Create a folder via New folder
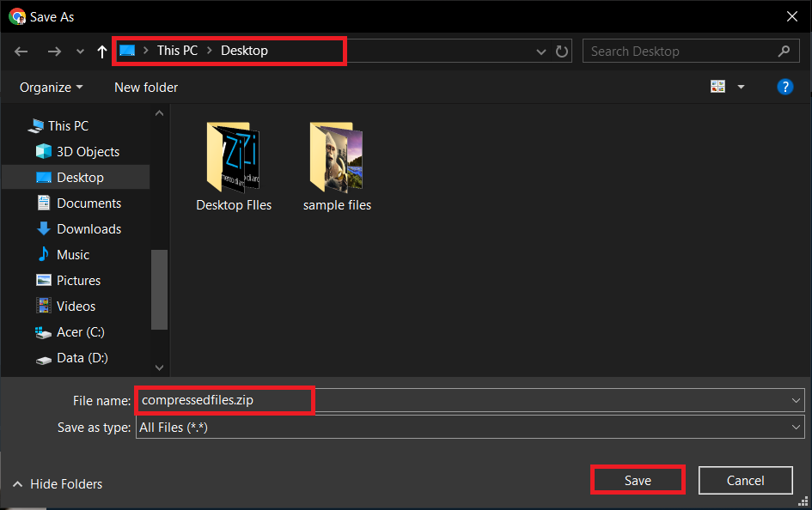The height and width of the screenshot is (510, 812). (145, 87)
